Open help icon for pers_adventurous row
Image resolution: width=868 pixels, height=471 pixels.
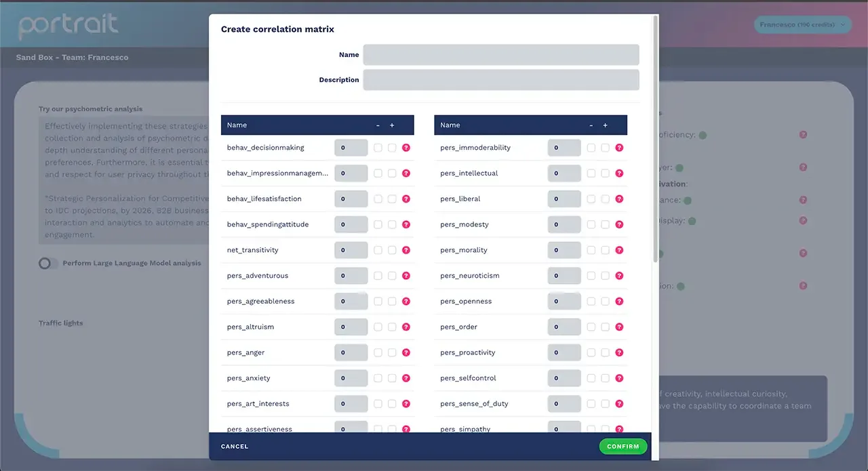pos(406,276)
